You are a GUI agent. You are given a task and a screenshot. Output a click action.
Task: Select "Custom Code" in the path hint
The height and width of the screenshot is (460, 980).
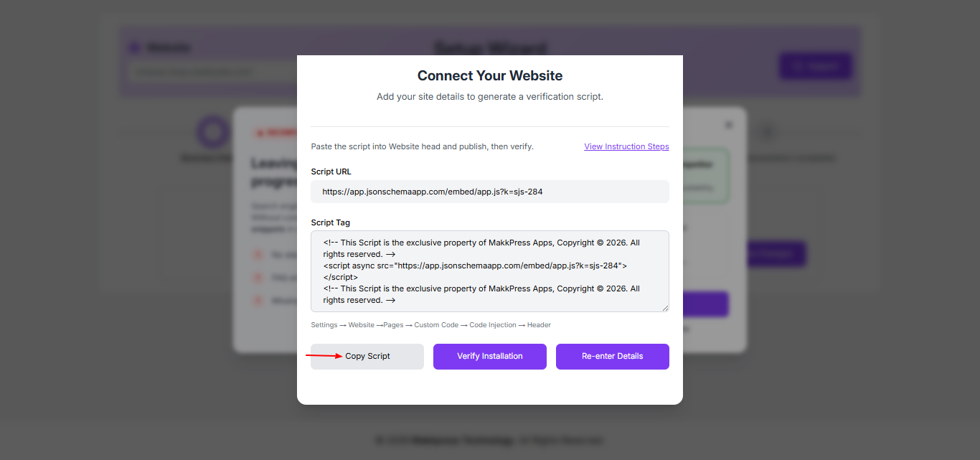pyautogui.click(x=436, y=325)
